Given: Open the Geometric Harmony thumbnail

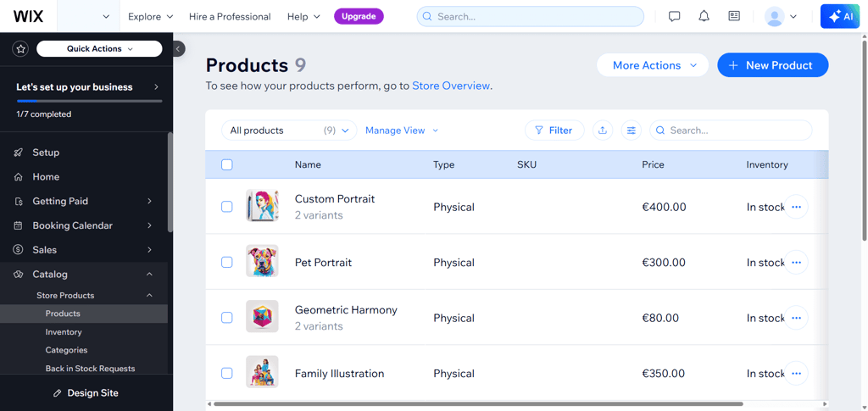Looking at the screenshot, I should point(263,316).
